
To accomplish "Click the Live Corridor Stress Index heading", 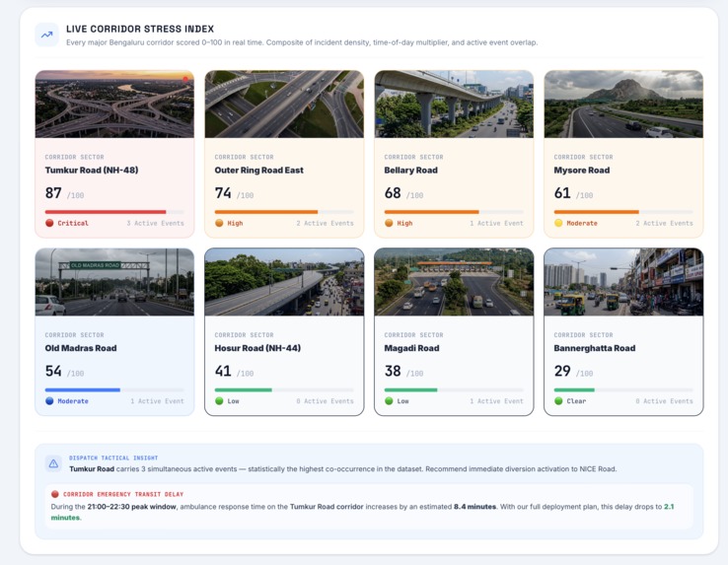I will coord(140,29).
